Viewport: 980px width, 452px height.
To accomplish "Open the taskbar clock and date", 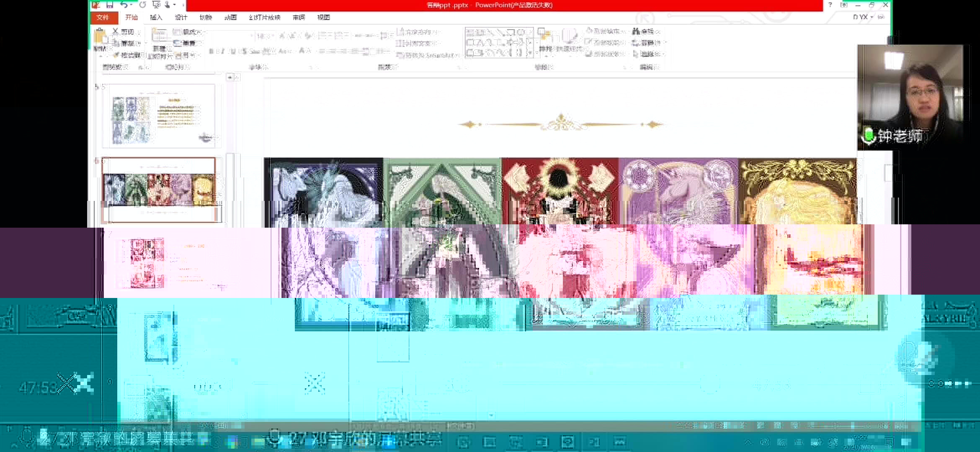I will pyautogui.click(x=859, y=442).
